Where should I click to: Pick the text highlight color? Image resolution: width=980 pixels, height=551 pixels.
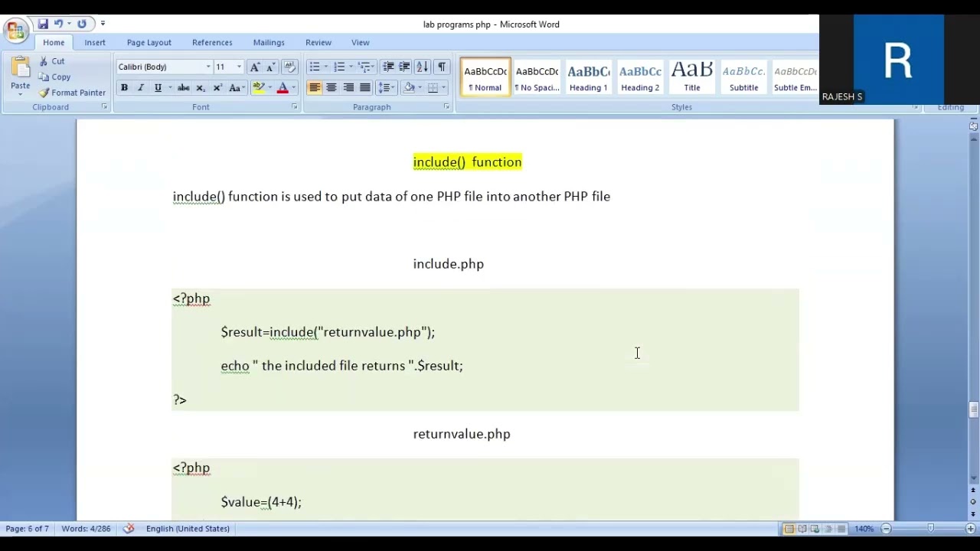pyautogui.click(x=258, y=88)
